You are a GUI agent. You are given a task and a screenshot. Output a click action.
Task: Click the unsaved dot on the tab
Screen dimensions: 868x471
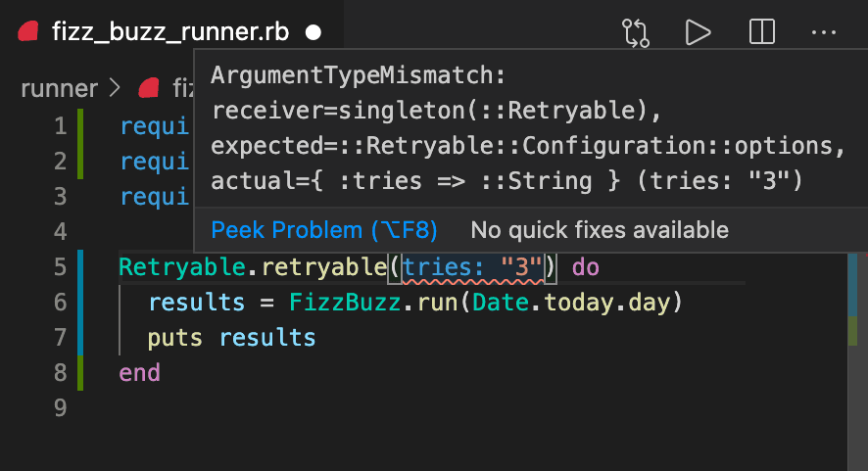point(313,32)
